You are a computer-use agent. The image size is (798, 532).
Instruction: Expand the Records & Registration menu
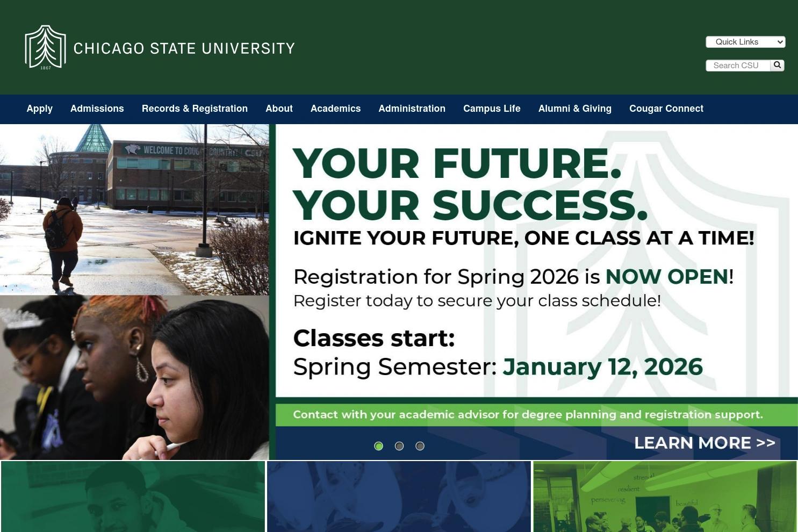point(195,109)
